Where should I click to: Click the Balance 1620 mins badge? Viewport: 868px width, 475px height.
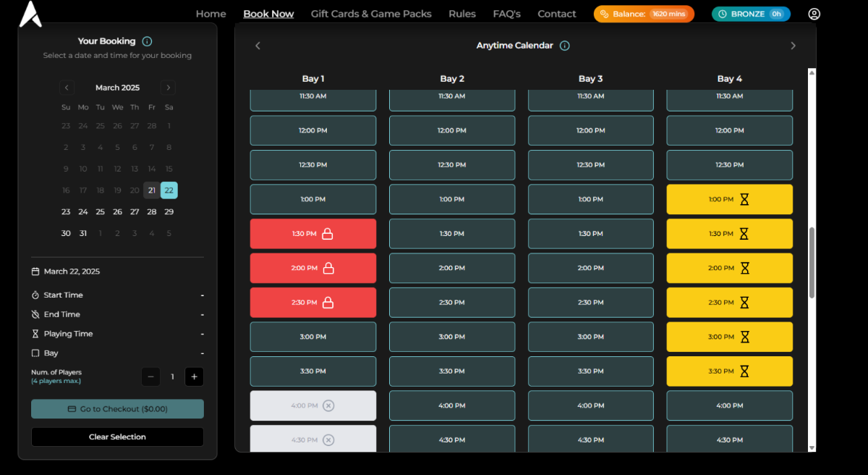644,14
